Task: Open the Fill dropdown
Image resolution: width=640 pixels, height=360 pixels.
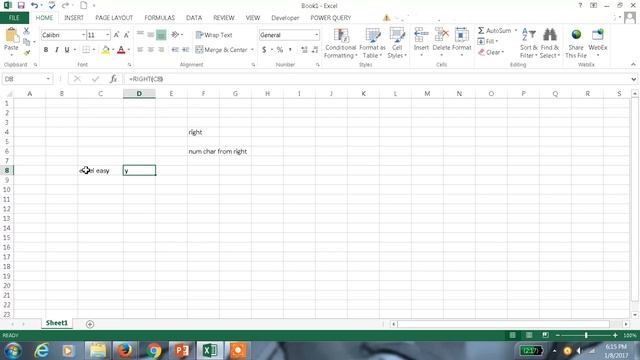Action: [x=488, y=41]
